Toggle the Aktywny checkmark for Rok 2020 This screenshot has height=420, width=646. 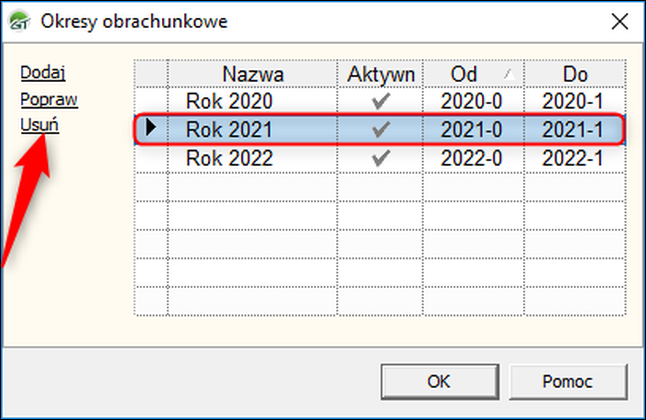click(381, 101)
